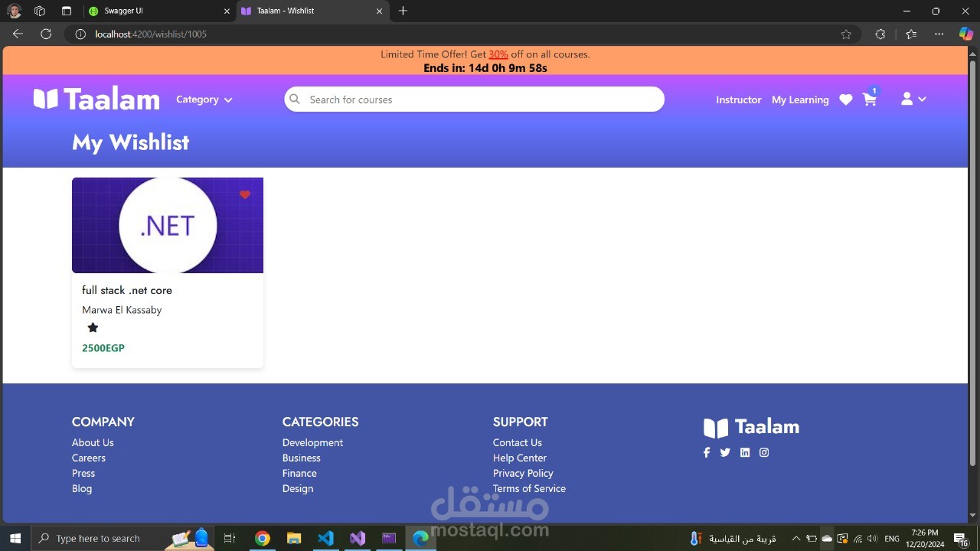Screen dimensions: 980x551
Task: Open Business category link
Action: (x=302, y=458)
